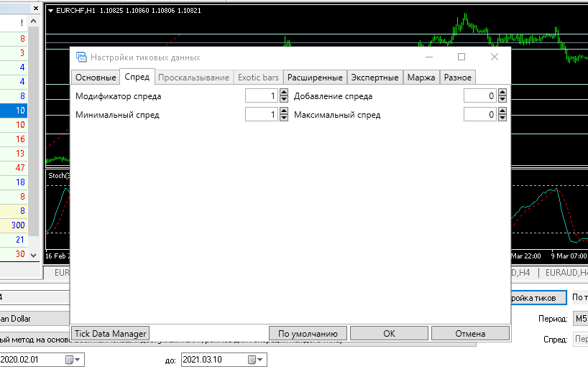Click the Market Watch vertical scrollbar thumb

click(x=33, y=131)
